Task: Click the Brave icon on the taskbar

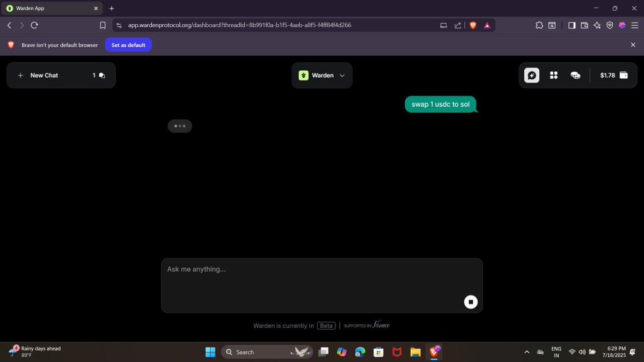Action: point(433,352)
